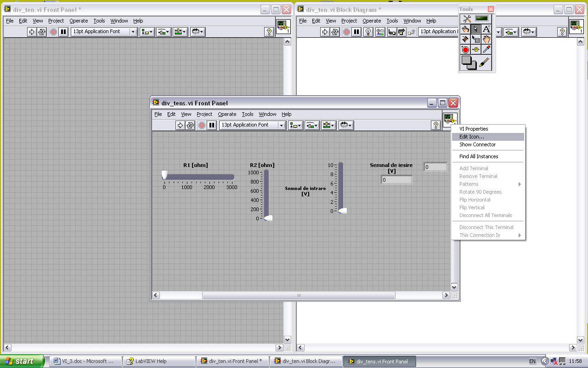Image resolution: width=588 pixels, height=368 pixels.
Task: Toggle Run Continuously in div_ten.vi Front Panel
Action: point(42,32)
